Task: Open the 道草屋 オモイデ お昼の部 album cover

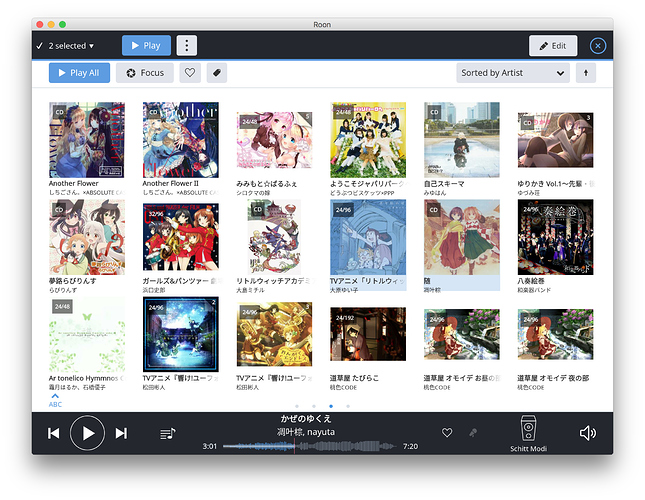Action: (x=462, y=334)
